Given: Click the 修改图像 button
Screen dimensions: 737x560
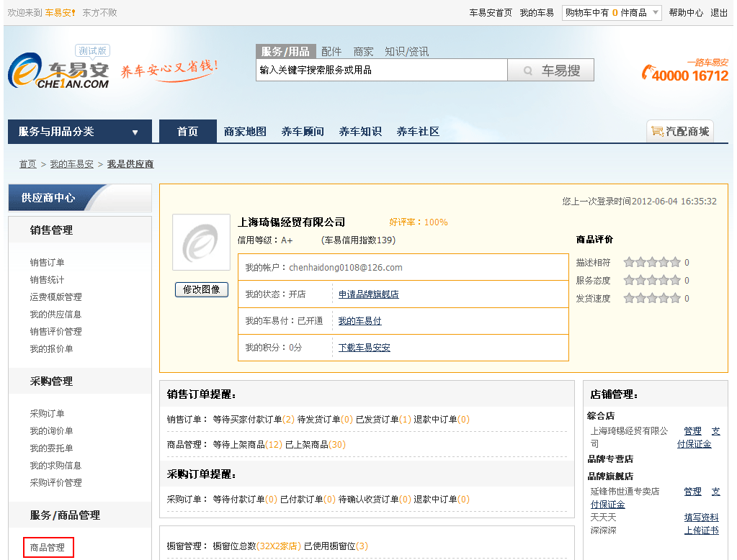Looking at the screenshot, I should click(x=202, y=289).
